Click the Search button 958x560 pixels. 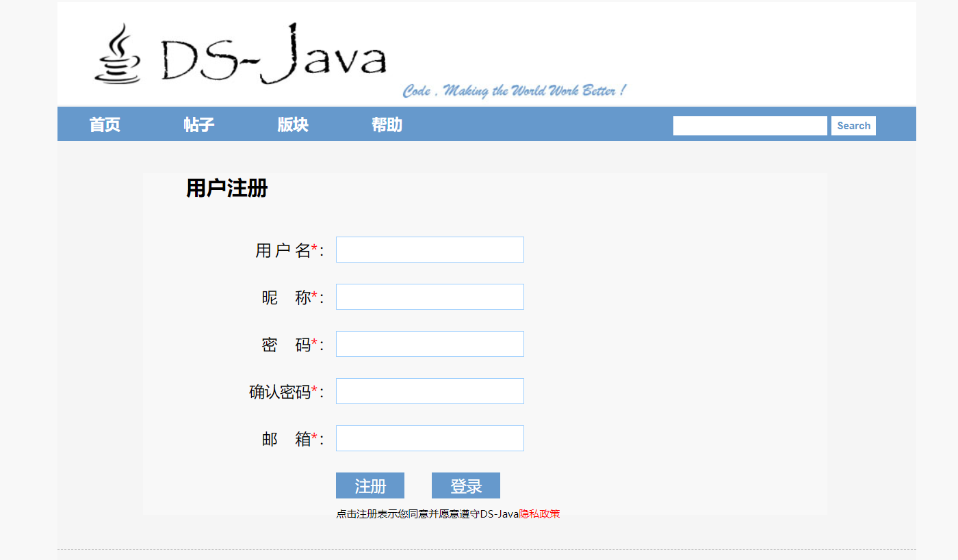pyautogui.click(x=853, y=126)
